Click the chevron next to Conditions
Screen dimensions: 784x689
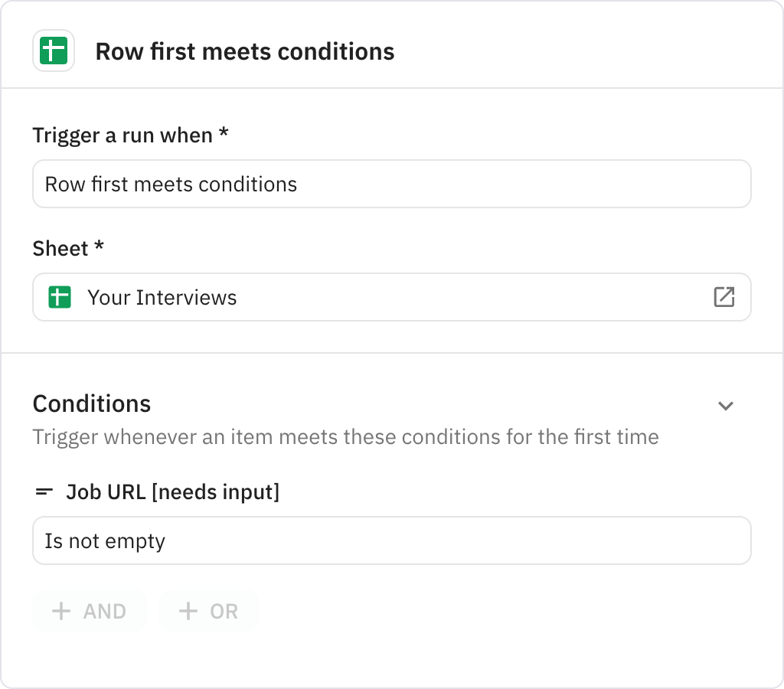click(726, 406)
